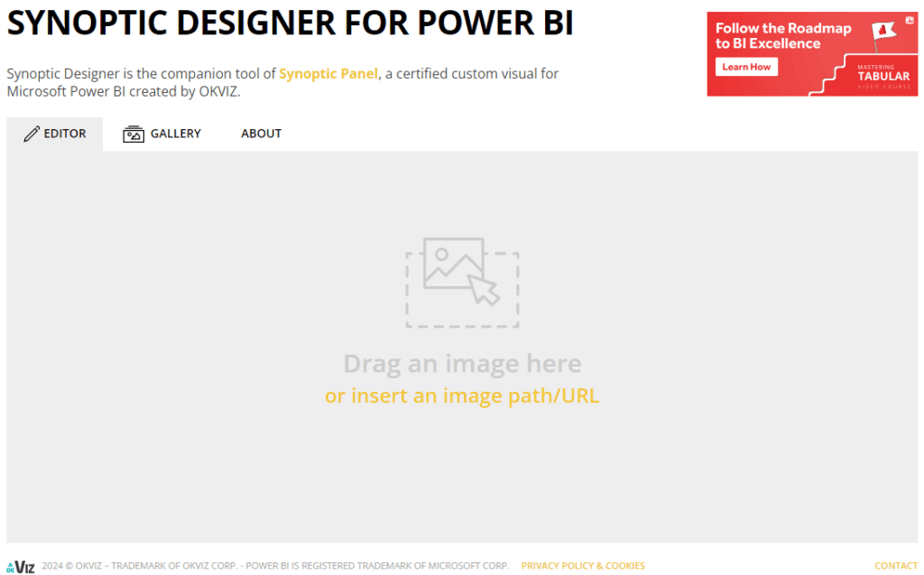Click the gallery pictures icon
Screen dimensions: 924x575
(134, 134)
